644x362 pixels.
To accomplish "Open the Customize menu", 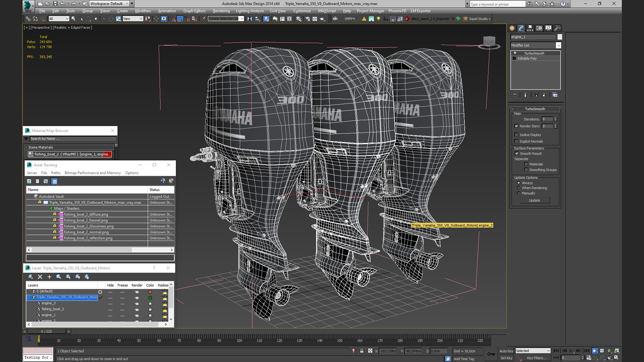I will click(x=302, y=11).
